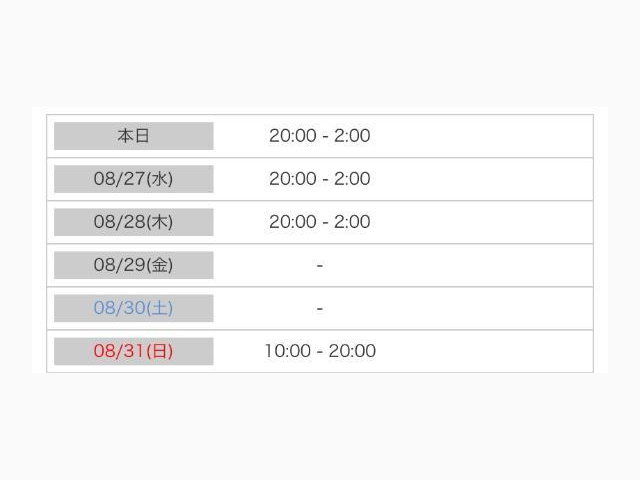Viewport: 640px width, 480px height.
Task: Click the blue 08/30(土) date label
Action: pos(133,308)
